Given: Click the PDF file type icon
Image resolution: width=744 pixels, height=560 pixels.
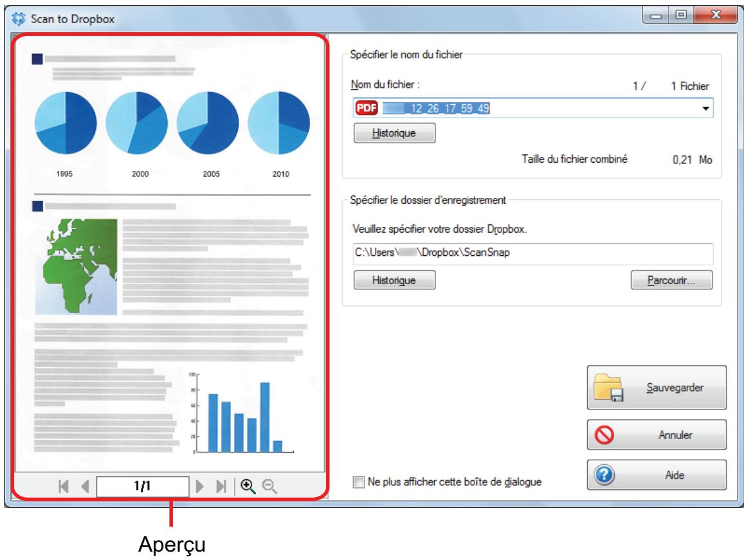Looking at the screenshot, I should (x=367, y=108).
